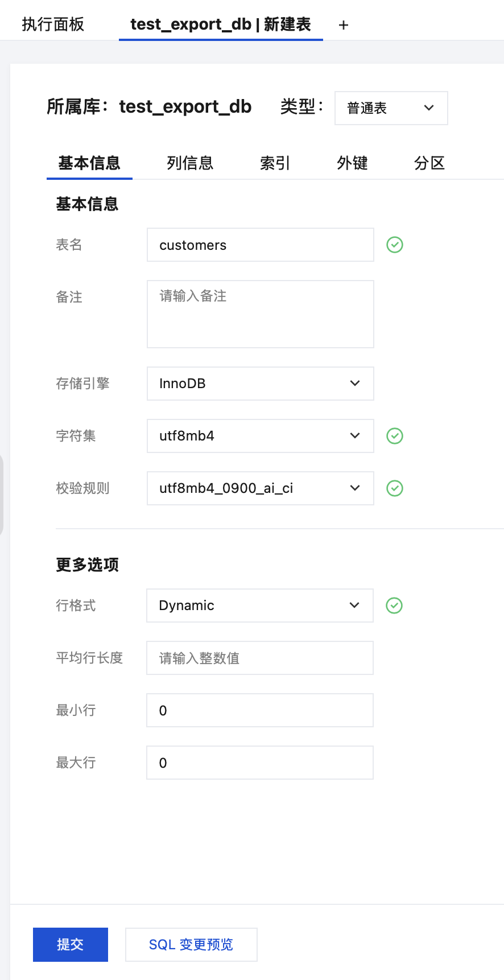Expand the InnoDB storage engine dropdown
Screen dimensions: 504x980
[x=260, y=384]
